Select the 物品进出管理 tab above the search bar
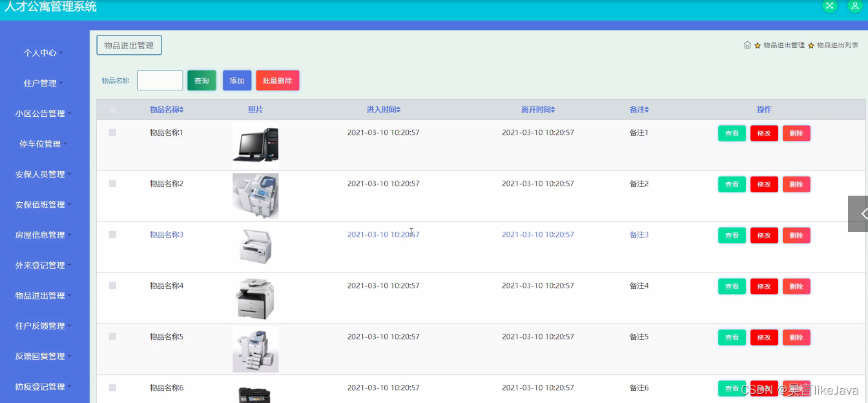The height and width of the screenshot is (403, 868). [129, 45]
